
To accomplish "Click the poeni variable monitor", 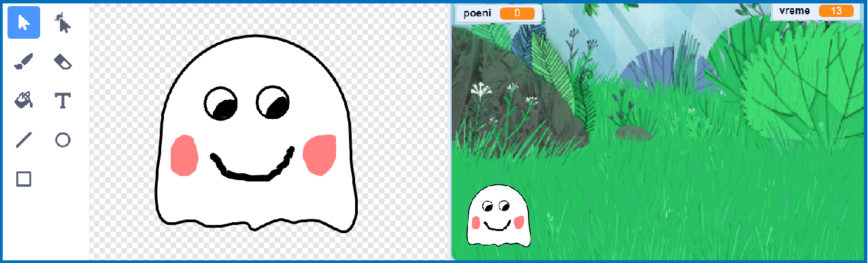I will point(499,13).
